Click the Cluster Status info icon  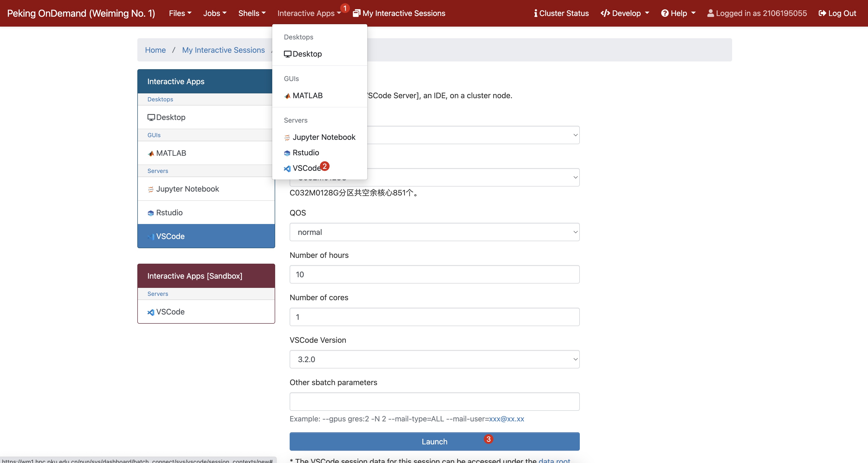click(x=536, y=13)
